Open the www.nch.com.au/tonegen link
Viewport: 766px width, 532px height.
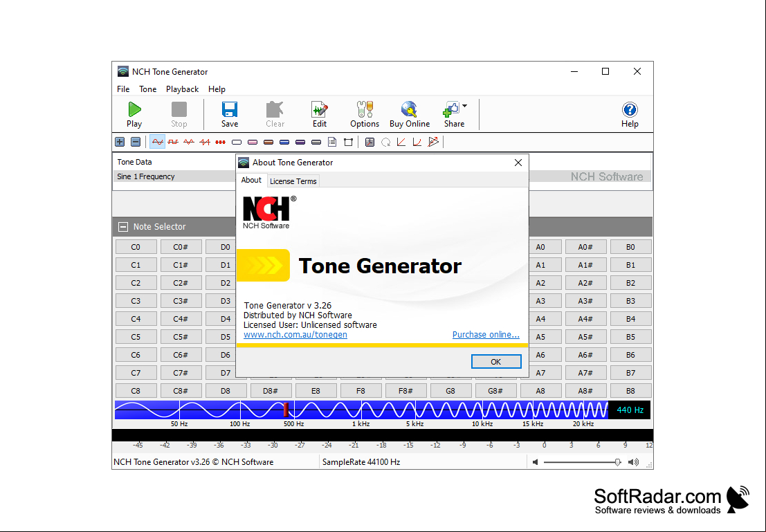pyautogui.click(x=295, y=335)
